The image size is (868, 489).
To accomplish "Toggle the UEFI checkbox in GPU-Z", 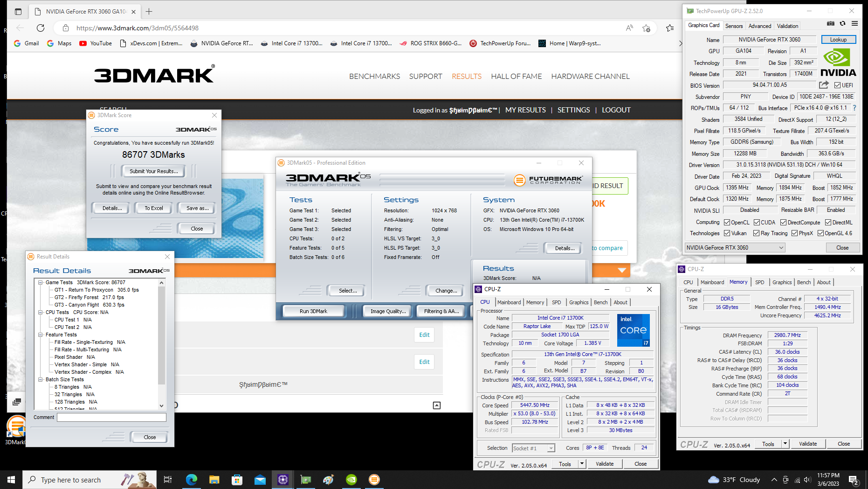I will 837,85.
